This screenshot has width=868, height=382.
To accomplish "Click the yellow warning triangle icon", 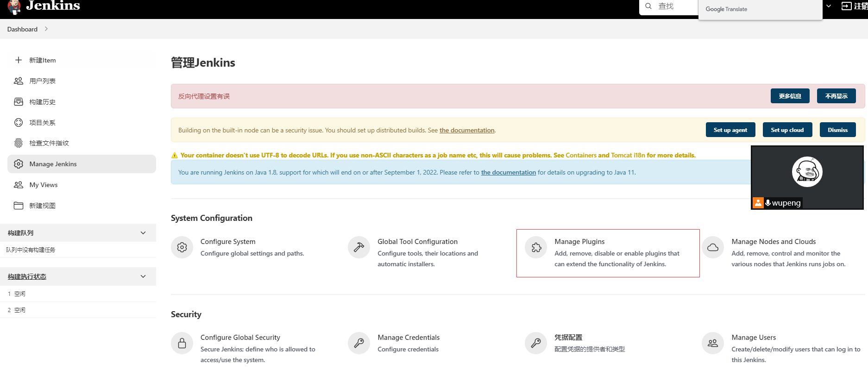I will pyautogui.click(x=175, y=156).
